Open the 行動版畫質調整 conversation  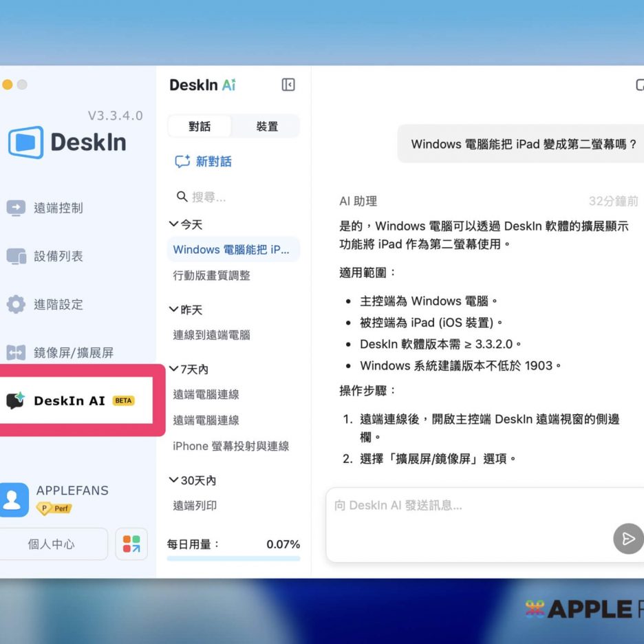coord(212,275)
